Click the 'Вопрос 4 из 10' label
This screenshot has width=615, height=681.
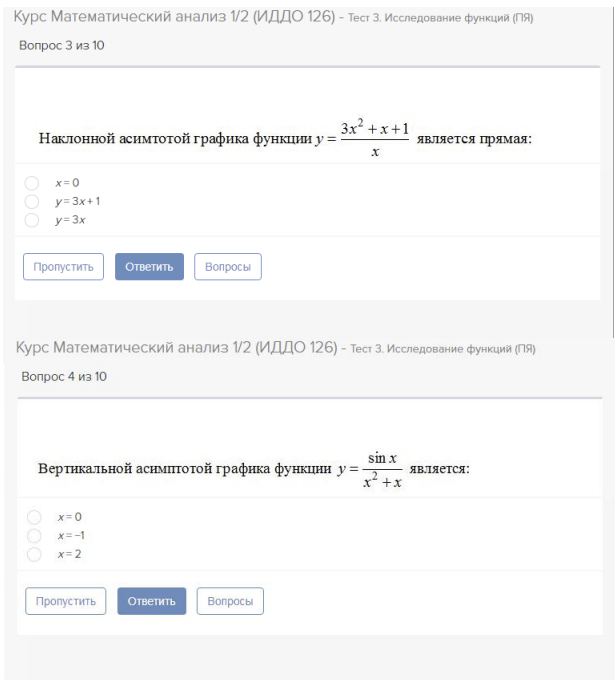coord(63,376)
